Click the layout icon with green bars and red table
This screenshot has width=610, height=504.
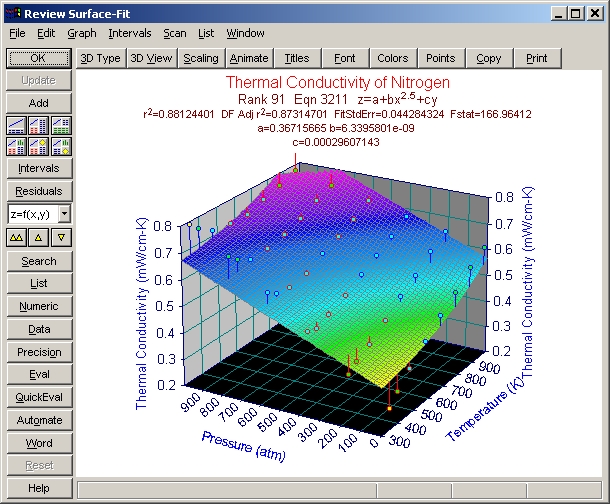click(17, 145)
